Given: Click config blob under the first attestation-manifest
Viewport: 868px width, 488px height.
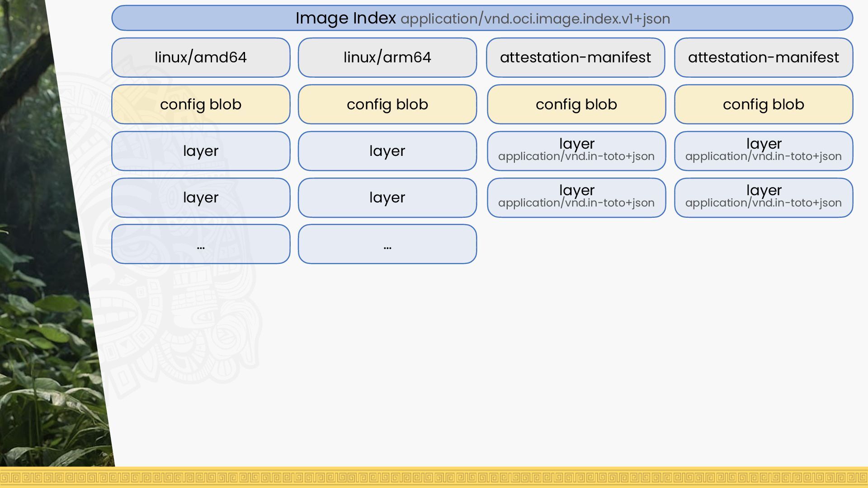Looking at the screenshot, I should pyautogui.click(x=576, y=104).
